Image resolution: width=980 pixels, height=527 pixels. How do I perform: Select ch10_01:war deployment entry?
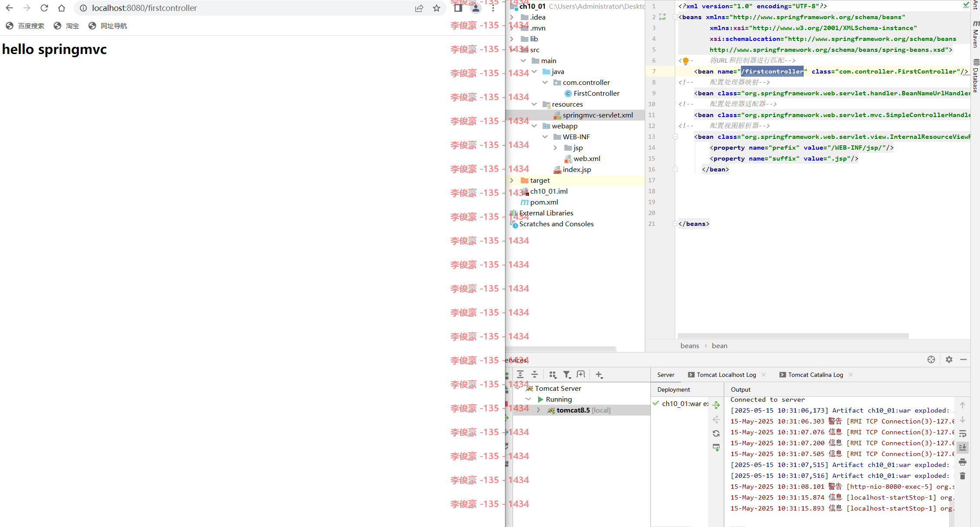click(680, 403)
